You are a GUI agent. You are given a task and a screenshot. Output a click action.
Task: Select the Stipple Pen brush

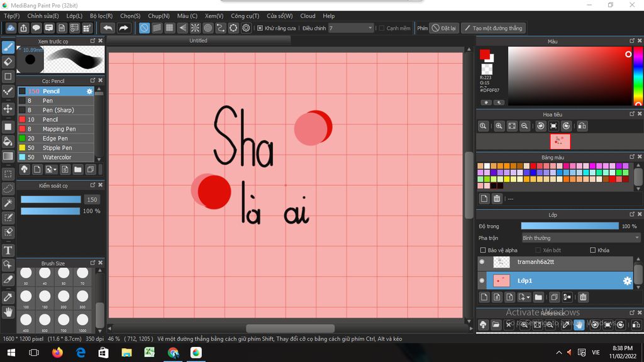pyautogui.click(x=56, y=148)
